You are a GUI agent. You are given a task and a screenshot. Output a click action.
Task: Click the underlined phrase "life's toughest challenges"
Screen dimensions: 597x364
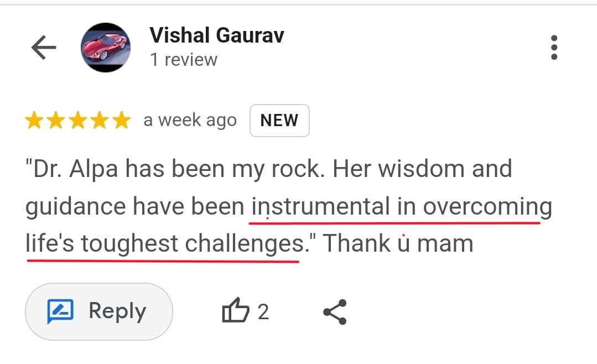pyautogui.click(x=163, y=243)
